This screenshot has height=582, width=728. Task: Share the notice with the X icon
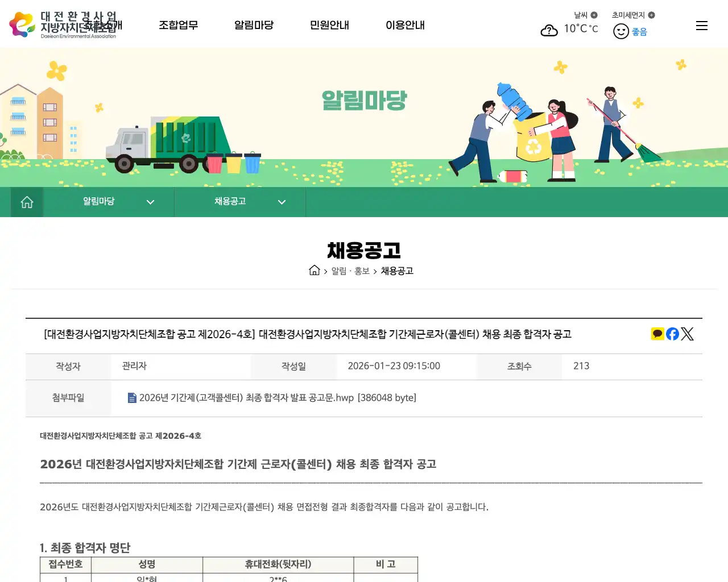687,334
